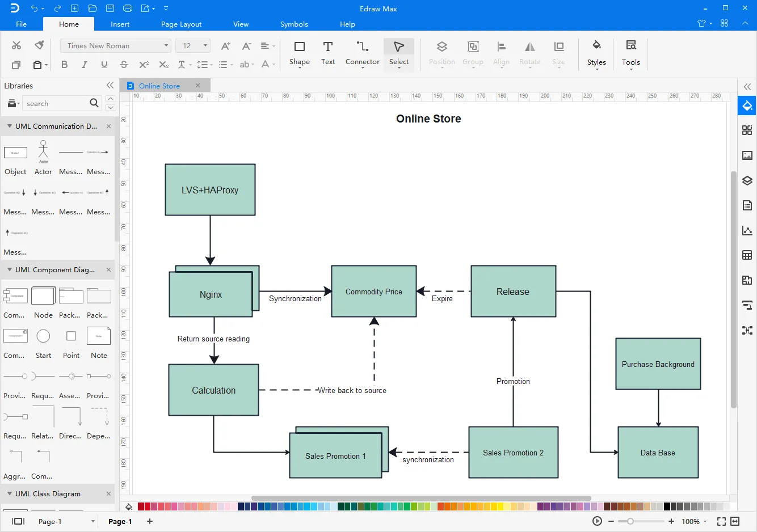Open the File menu

tap(22, 24)
